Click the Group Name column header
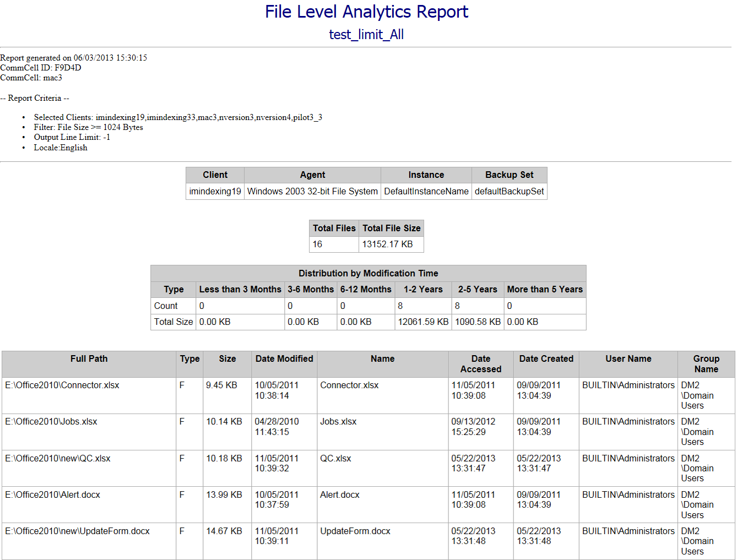 click(x=706, y=364)
